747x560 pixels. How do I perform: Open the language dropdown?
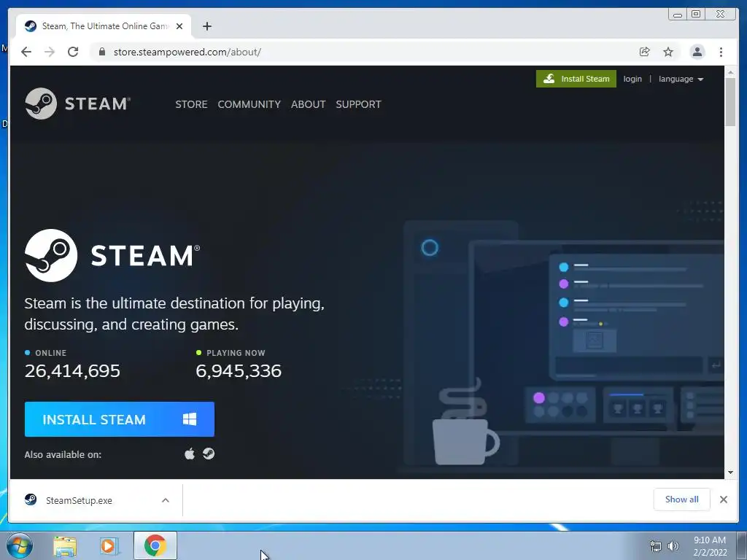tap(681, 79)
